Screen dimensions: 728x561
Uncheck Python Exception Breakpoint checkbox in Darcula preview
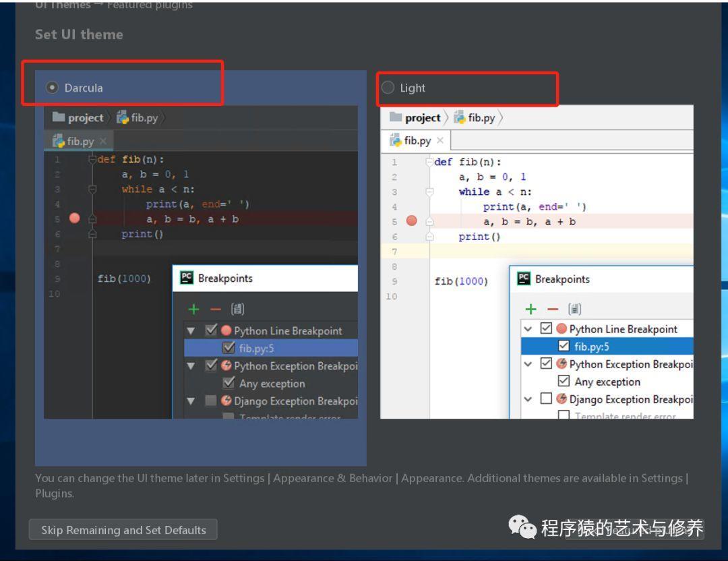[x=211, y=365]
